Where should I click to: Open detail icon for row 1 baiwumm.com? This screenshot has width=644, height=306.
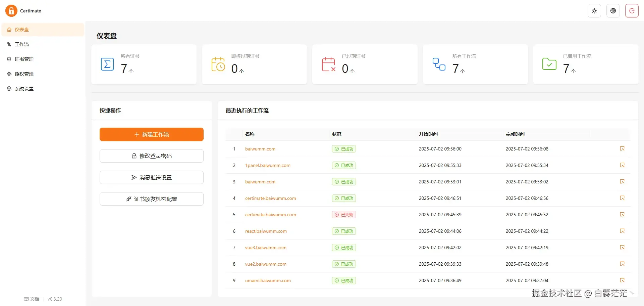pyautogui.click(x=622, y=148)
